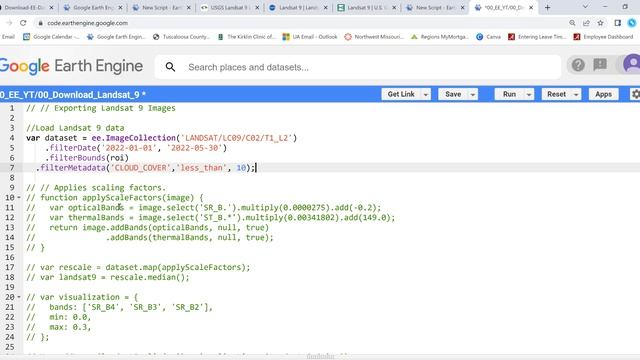Click 'rescale.median()' on line 18
The width and height of the screenshot is (640, 360).
147,277
